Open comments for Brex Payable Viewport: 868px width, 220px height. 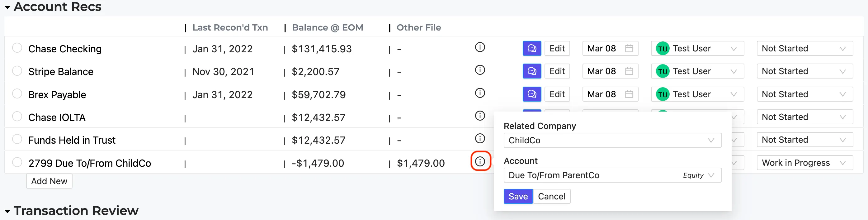[532, 94]
